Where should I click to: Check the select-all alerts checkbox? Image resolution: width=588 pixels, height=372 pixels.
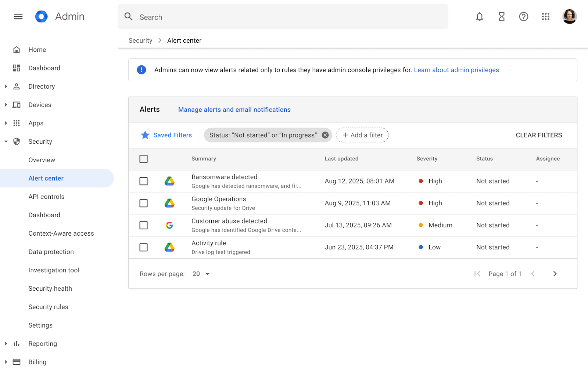pos(143,159)
